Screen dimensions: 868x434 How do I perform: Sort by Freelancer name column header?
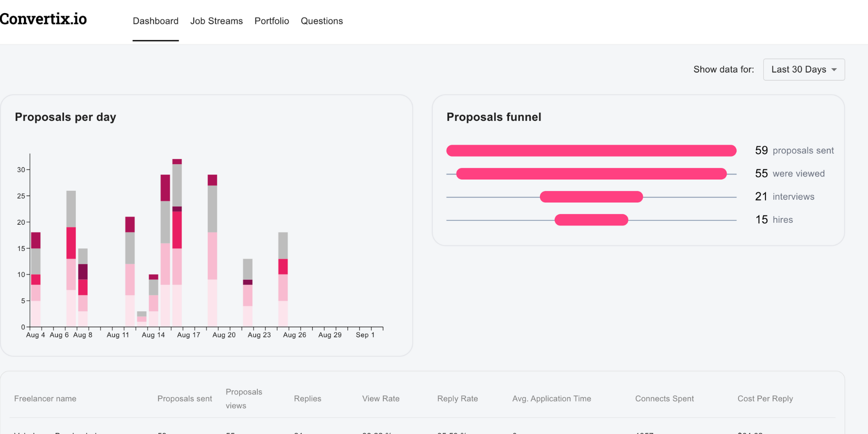[45, 399]
